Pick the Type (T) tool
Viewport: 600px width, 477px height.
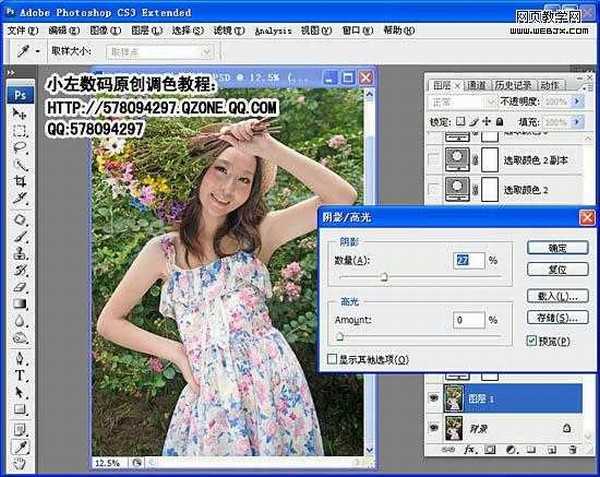(19, 375)
